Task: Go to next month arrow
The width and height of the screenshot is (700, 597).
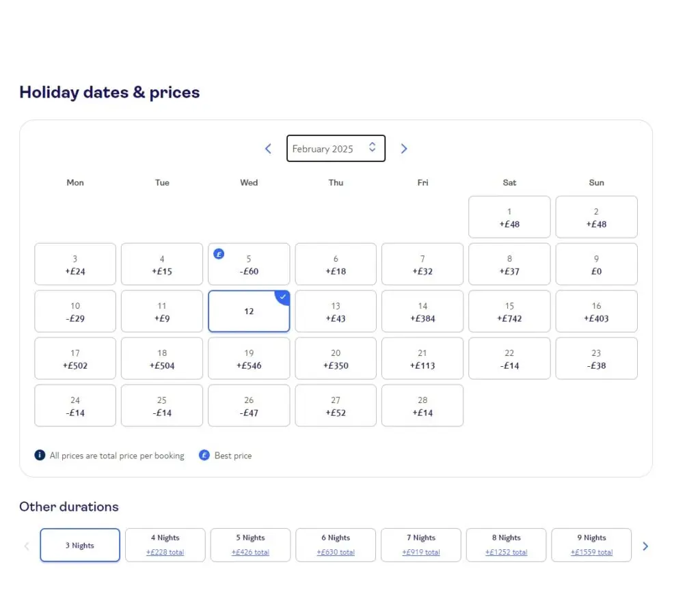Action: tap(404, 149)
